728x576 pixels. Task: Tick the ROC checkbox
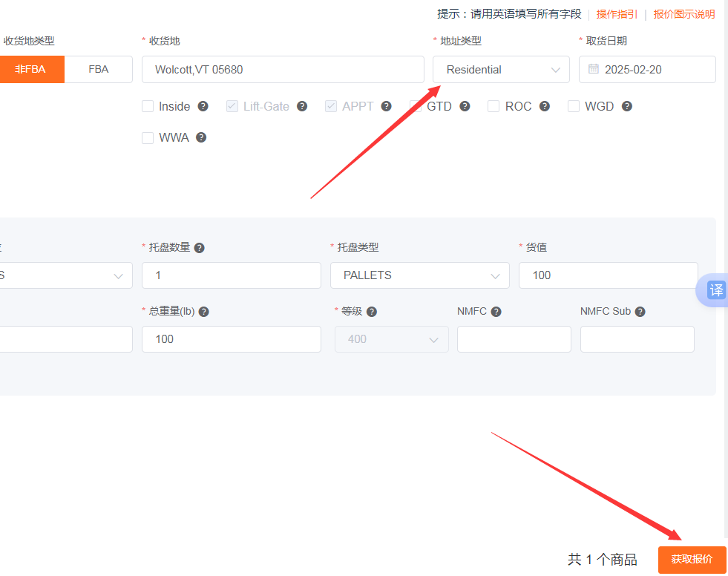493,106
